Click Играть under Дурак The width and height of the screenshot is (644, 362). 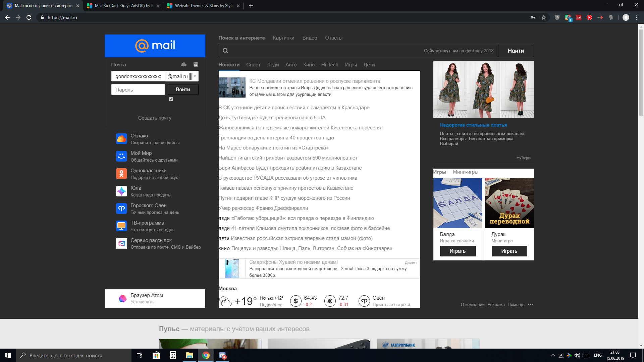click(x=509, y=251)
